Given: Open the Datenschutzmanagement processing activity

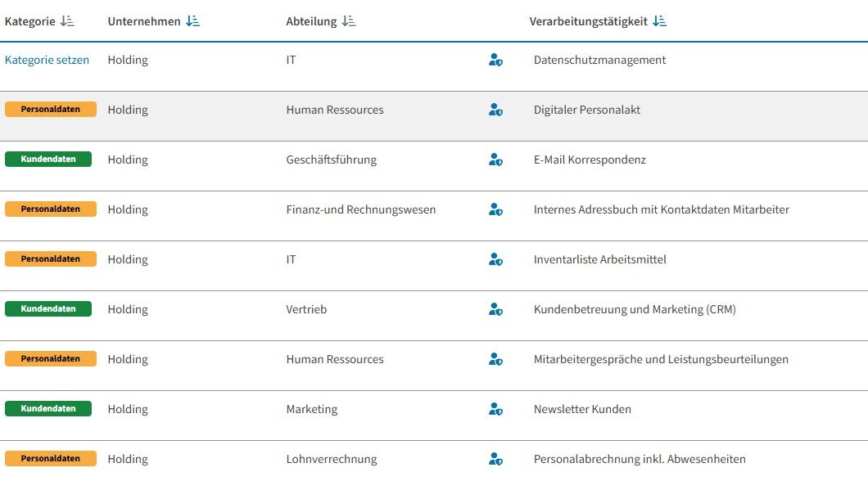Looking at the screenshot, I should (599, 60).
